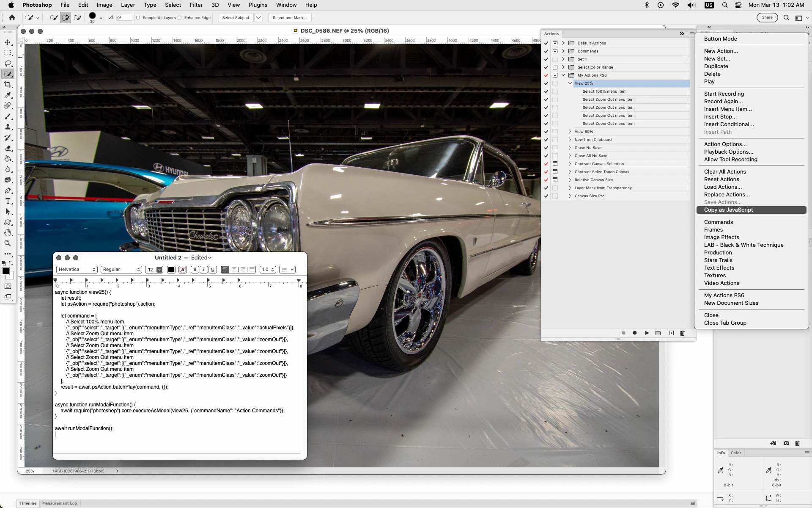Select the Crop tool in toolbar

8,85
